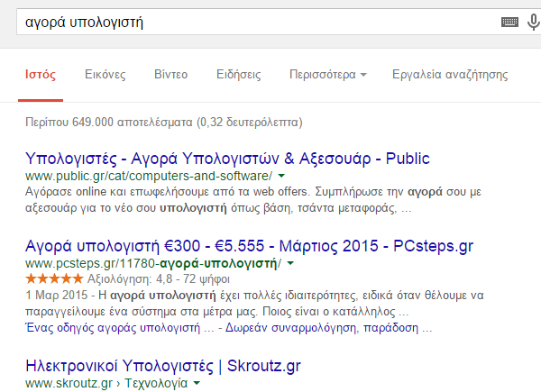Expand arrow next to skroutz.gr Τεχνολογία
The width and height of the screenshot is (541, 392).
click(x=197, y=383)
